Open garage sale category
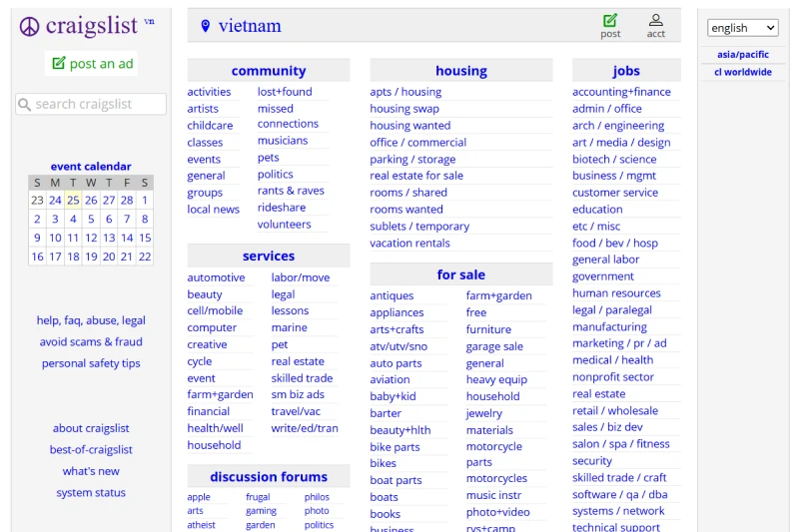Screen dimensions: 799x532 click(494, 346)
